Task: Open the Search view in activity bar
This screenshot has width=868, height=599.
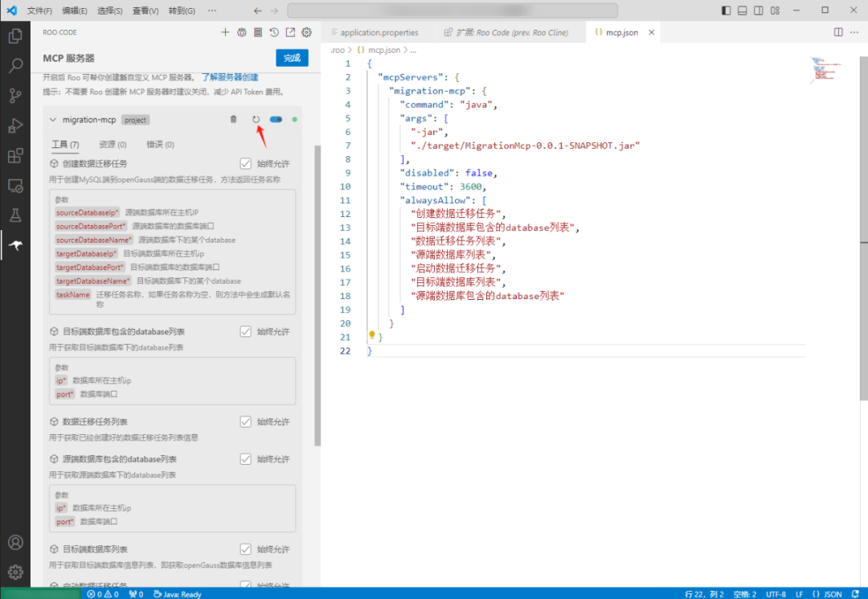Action: (x=15, y=66)
